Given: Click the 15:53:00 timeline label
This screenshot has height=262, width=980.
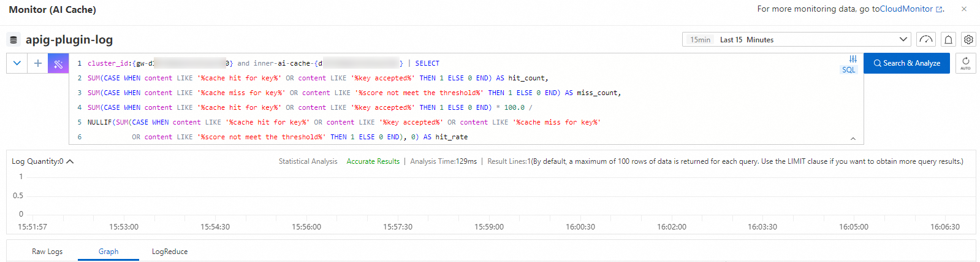Looking at the screenshot, I should [x=124, y=227].
